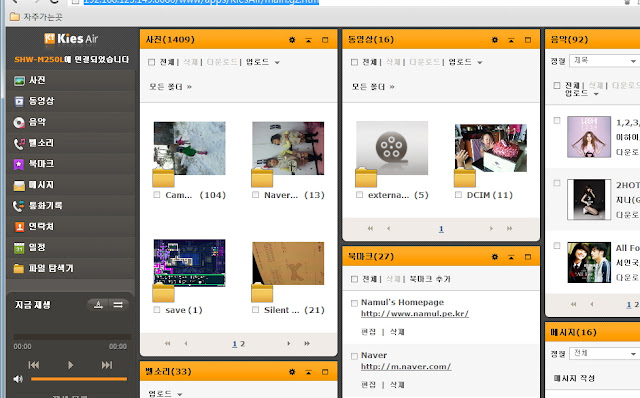Open the 정렬 sort dropdown in 음악 panel
The height and width of the screenshot is (398, 640).
click(603, 60)
